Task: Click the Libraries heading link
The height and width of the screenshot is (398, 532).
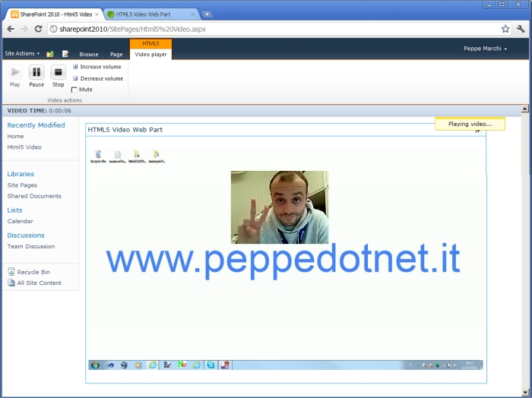Action: pos(21,174)
